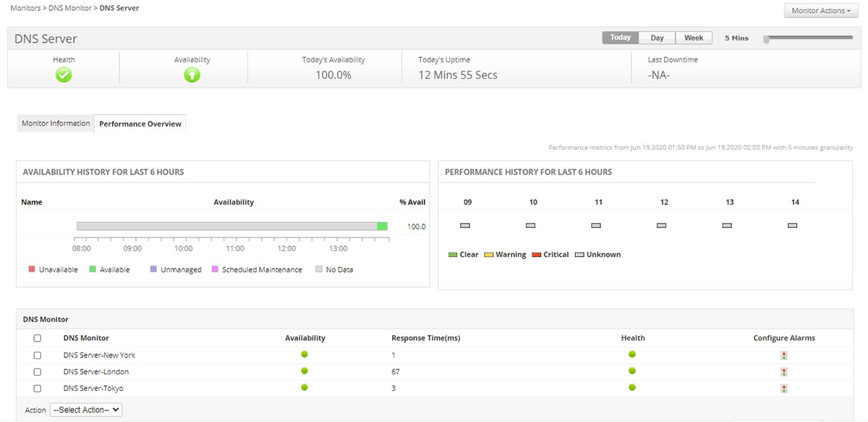
Task: Open alarm configuration for DNS Server-Tokyo
Action: (x=784, y=389)
